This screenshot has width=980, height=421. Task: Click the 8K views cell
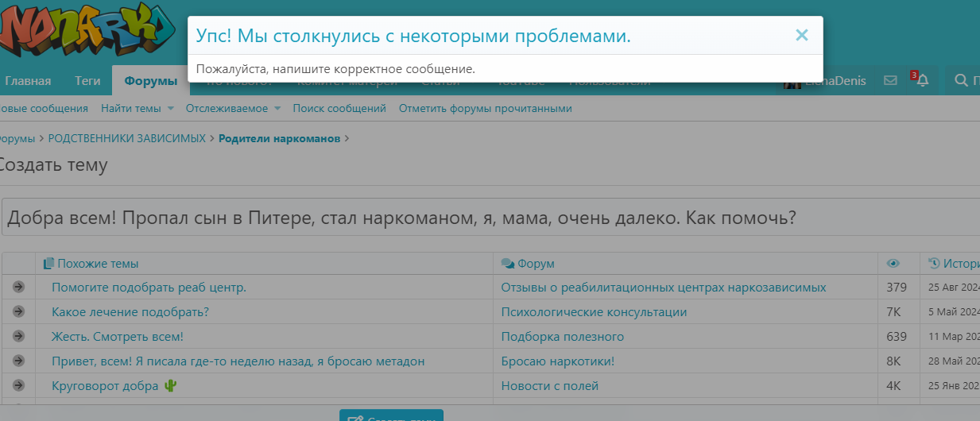pyautogui.click(x=893, y=361)
